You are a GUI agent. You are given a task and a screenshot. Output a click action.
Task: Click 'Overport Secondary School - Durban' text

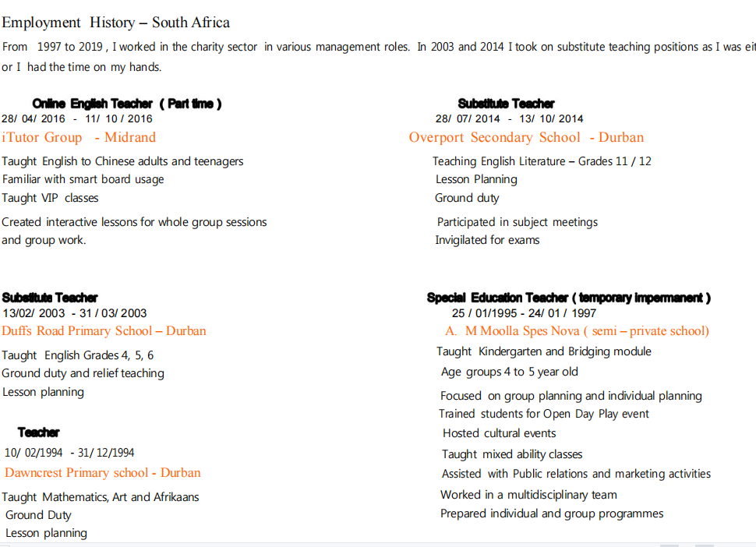point(526,138)
